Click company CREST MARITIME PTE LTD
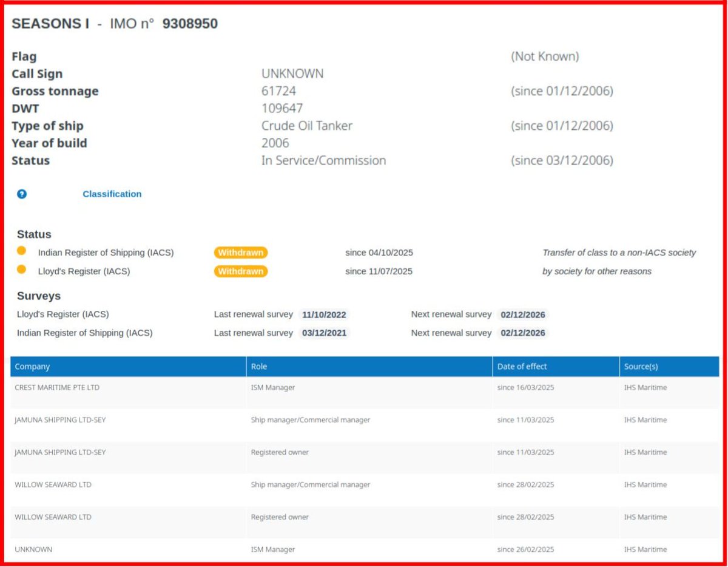 coord(57,387)
